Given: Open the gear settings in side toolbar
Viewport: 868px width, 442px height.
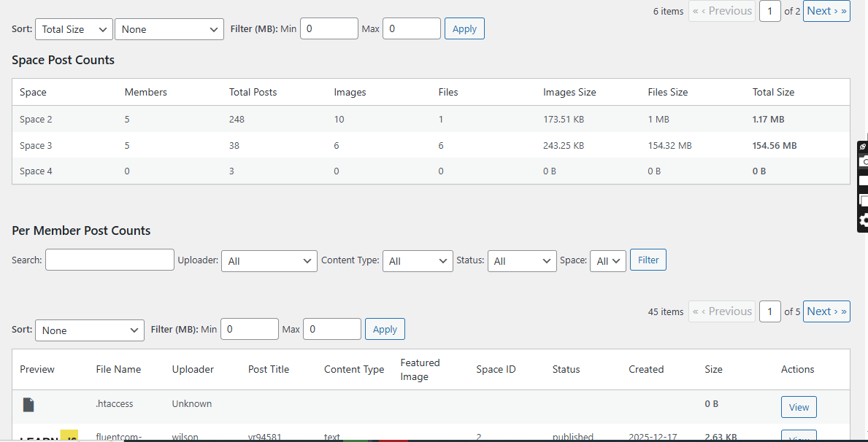Looking at the screenshot, I should pos(864,220).
